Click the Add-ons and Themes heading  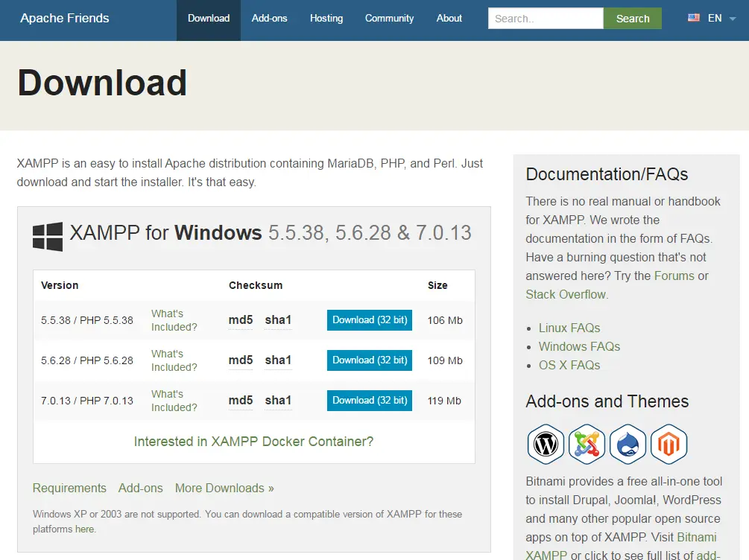(x=607, y=401)
